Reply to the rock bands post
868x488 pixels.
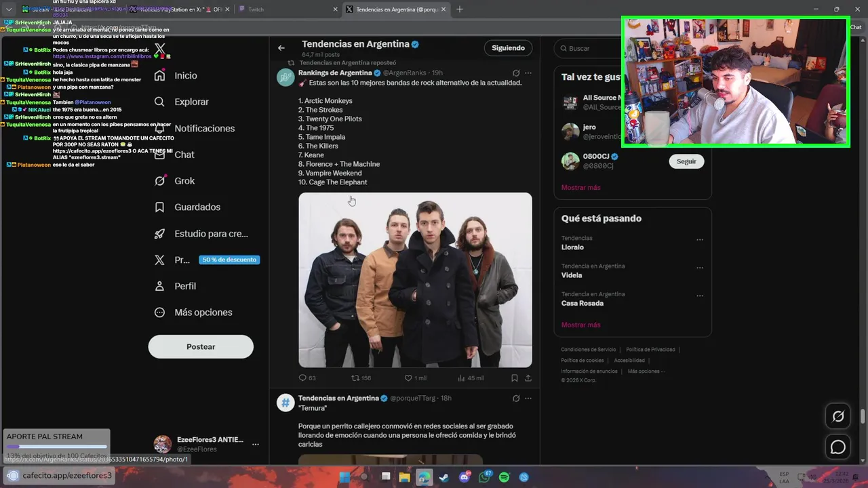tap(302, 378)
